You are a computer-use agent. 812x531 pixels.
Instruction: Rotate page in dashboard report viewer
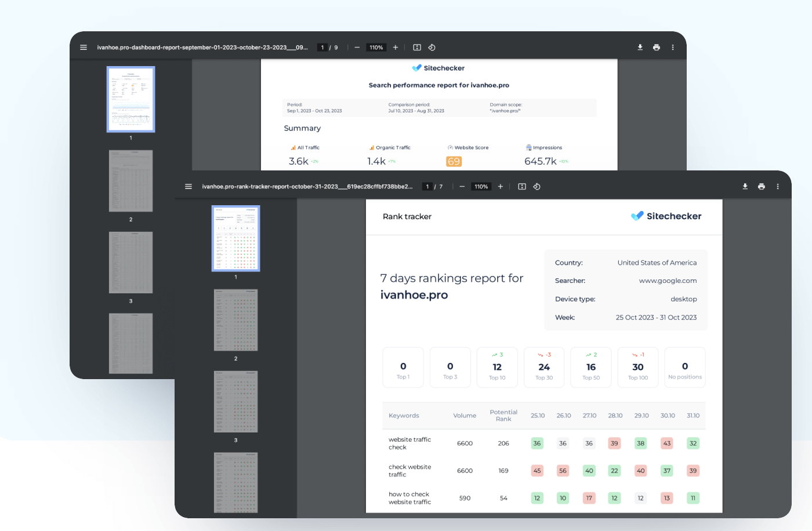point(432,48)
